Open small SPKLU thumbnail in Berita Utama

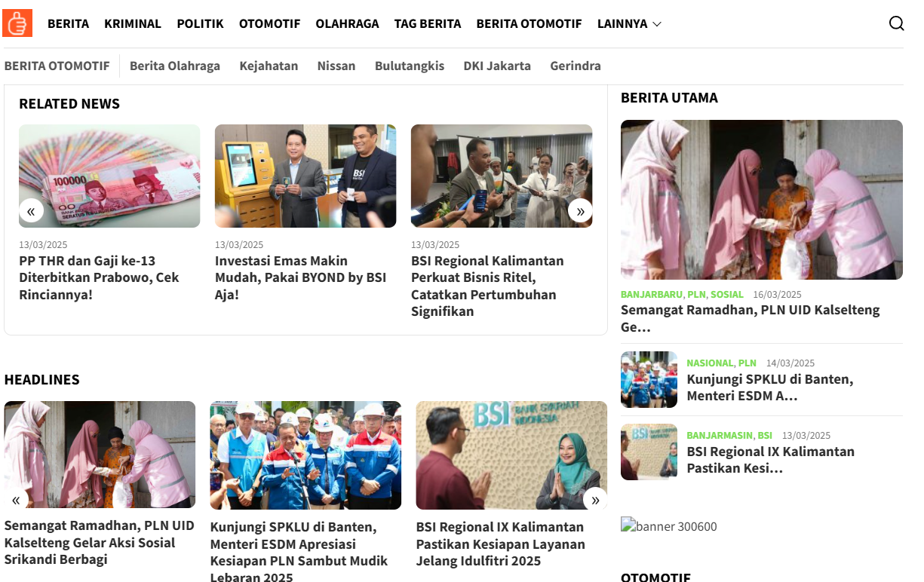tap(649, 379)
